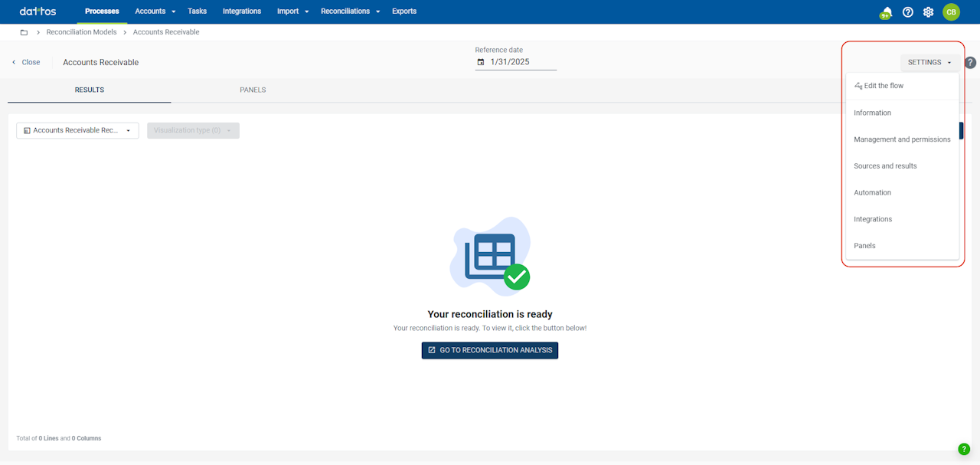Open the help question mark in top bar
The image size is (980, 465).
[908, 12]
